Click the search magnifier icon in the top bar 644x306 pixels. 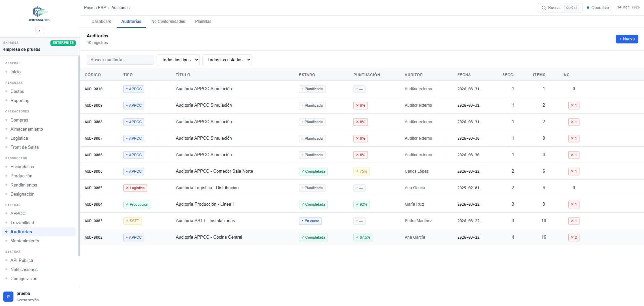tap(543, 8)
